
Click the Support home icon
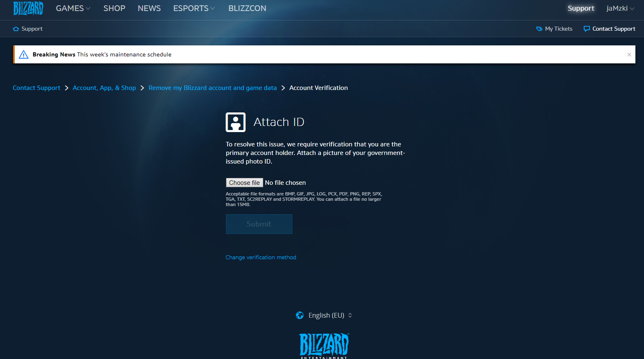coord(16,29)
